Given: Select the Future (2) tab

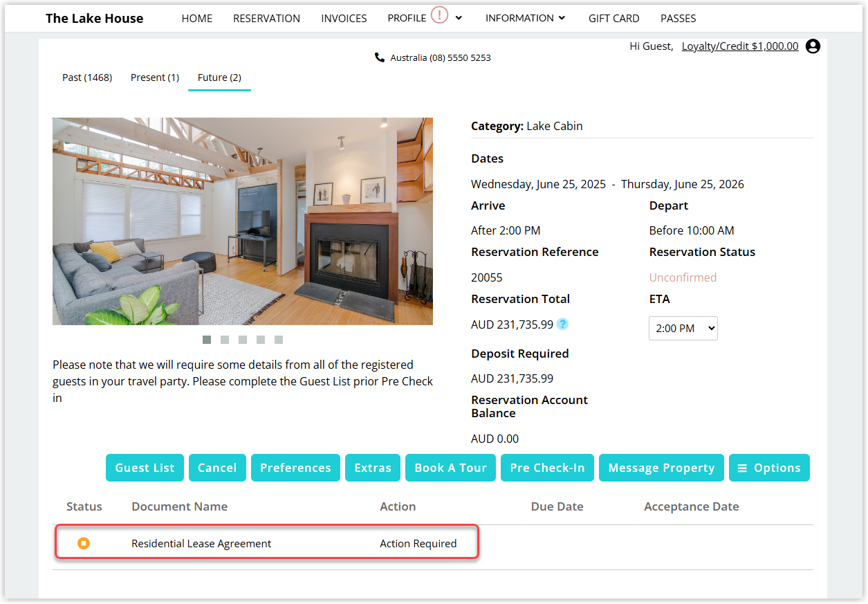Looking at the screenshot, I should pos(219,77).
